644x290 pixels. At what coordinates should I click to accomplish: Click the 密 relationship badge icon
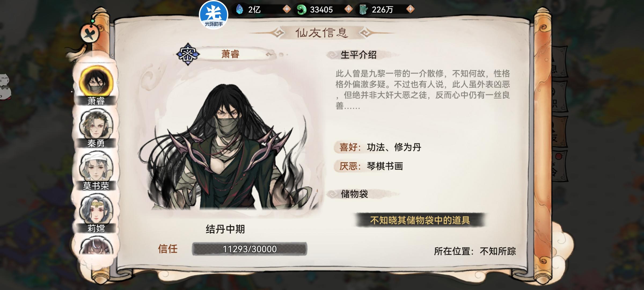[x=188, y=54]
